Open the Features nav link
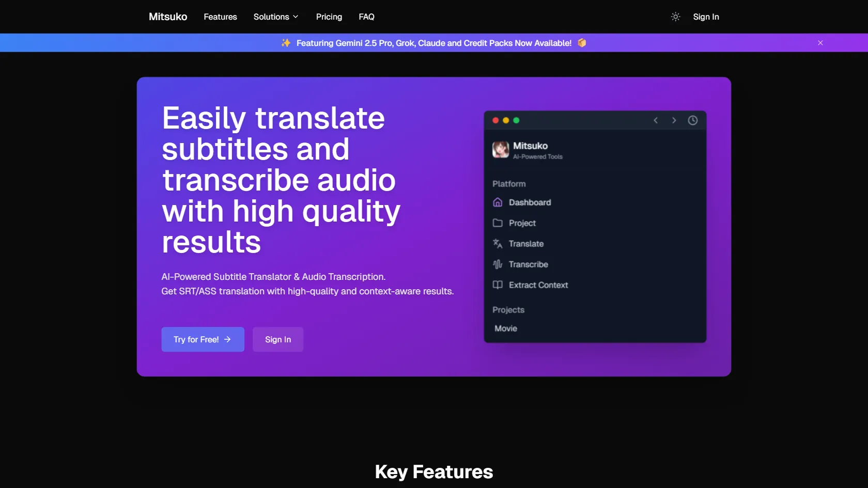868x488 pixels. tap(221, 17)
